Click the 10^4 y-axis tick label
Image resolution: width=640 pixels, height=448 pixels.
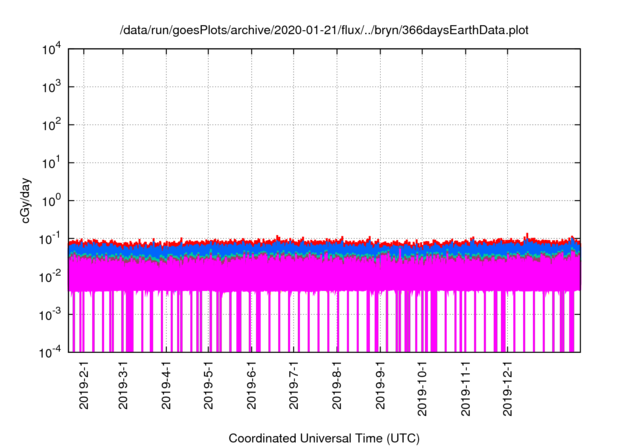pyautogui.click(x=52, y=49)
